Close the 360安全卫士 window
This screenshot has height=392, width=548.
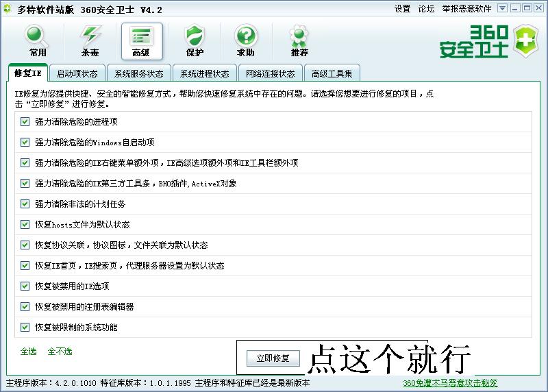click(x=539, y=8)
